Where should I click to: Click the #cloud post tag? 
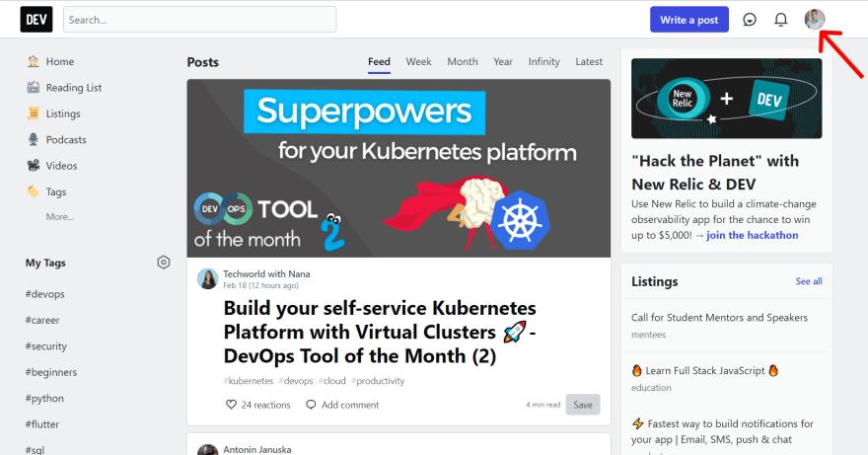click(332, 381)
